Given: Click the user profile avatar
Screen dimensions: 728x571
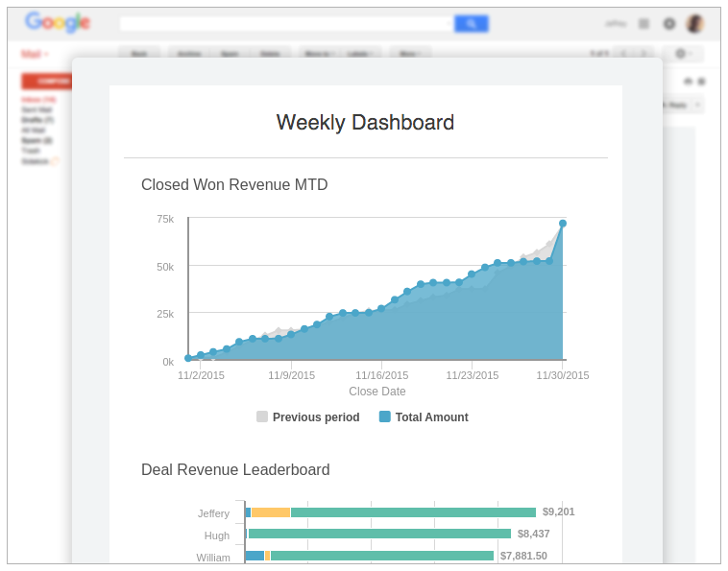Looking at the screenshot, I should coord(694,24).
